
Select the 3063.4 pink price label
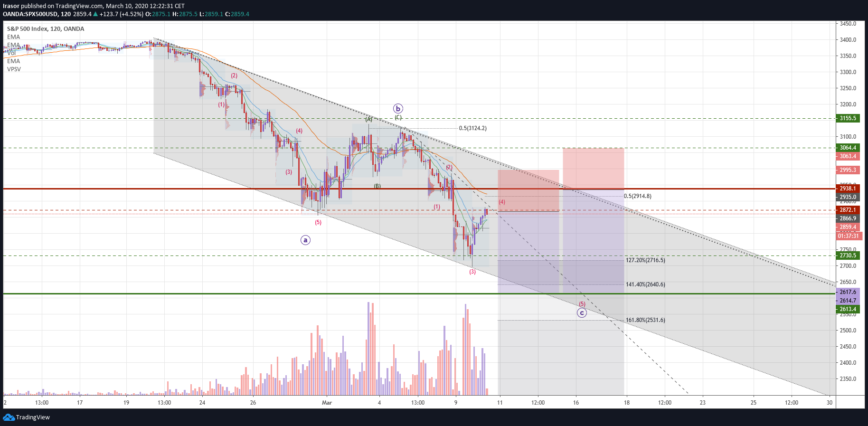[x=848, y=156]
